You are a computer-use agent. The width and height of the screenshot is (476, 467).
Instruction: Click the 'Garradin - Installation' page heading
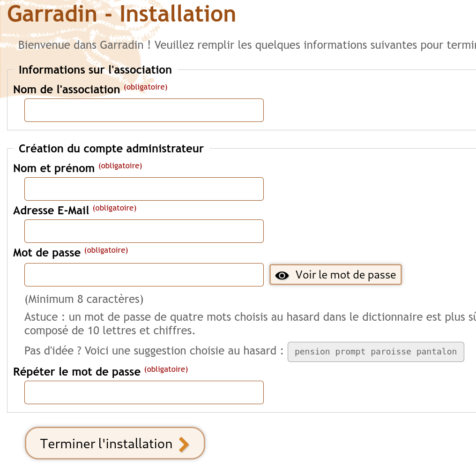[122, 14]
